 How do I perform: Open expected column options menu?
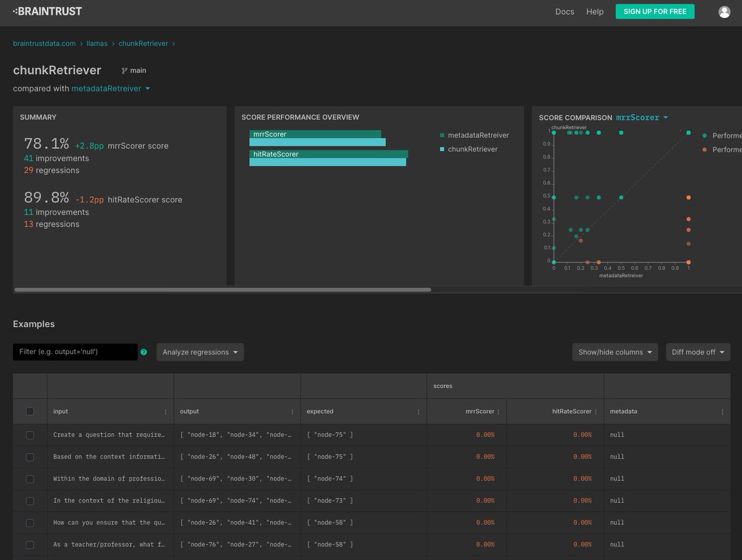tap(419, 412)
